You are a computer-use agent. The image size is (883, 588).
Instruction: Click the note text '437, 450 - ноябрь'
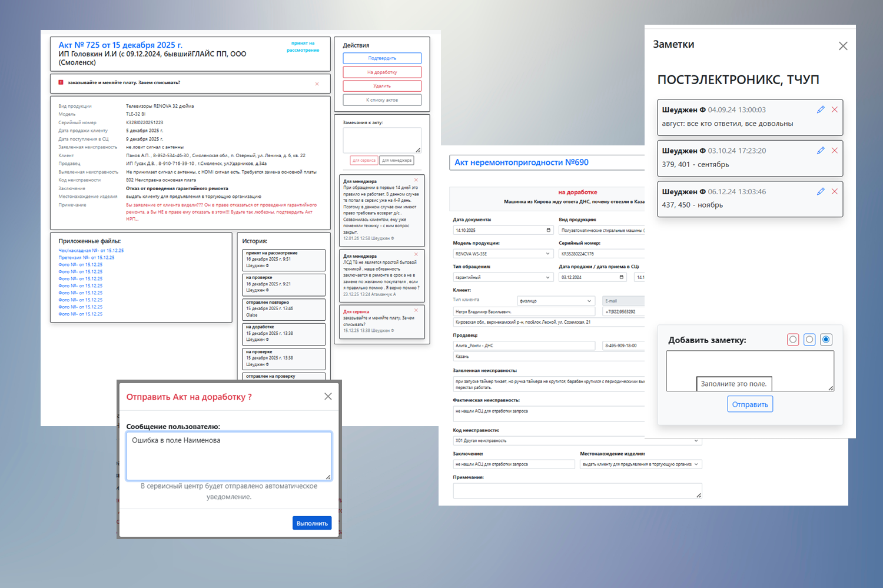692,205
